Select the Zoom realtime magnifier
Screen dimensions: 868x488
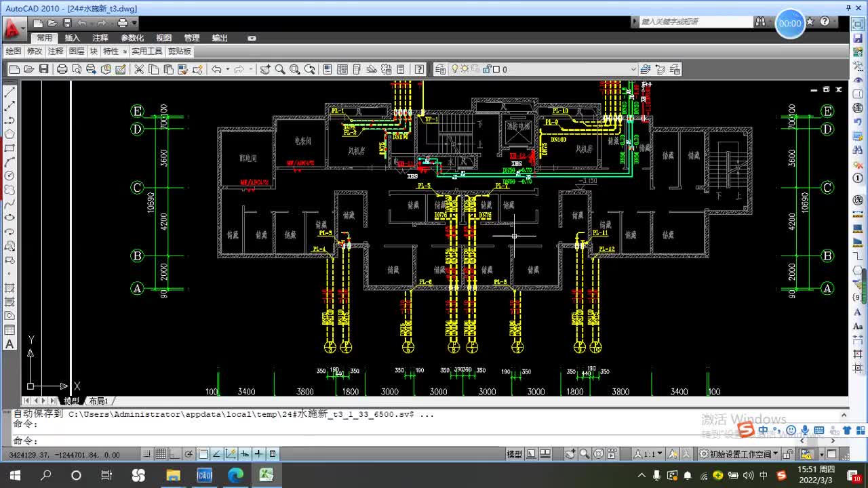pyautogui.click(x=280, y=69)
